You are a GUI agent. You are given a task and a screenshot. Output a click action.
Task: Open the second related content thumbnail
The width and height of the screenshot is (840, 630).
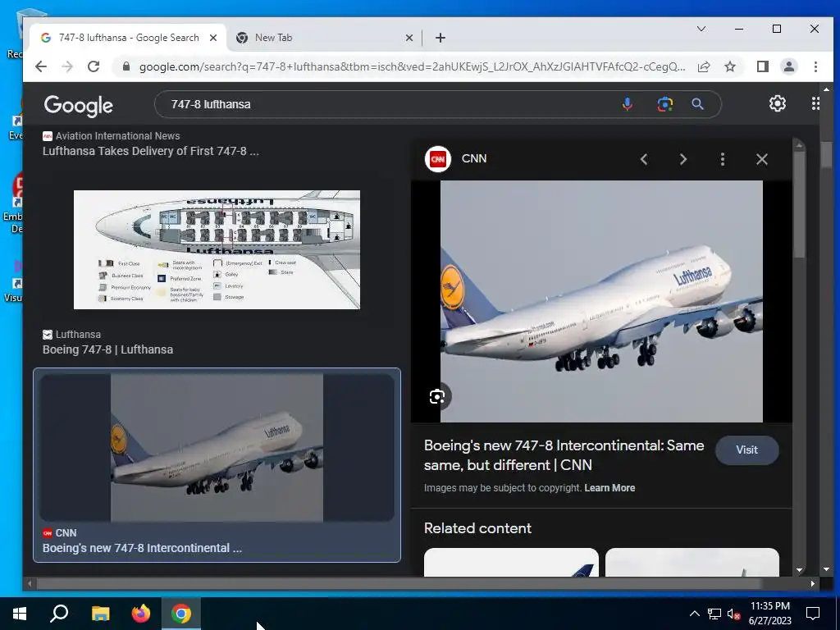(692, 562)
